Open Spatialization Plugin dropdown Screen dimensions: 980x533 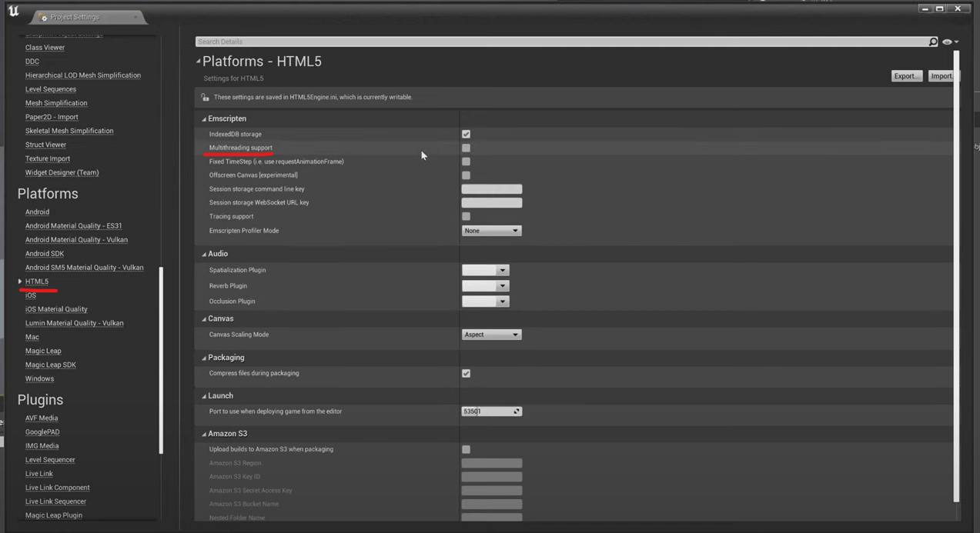pos(485,270)
